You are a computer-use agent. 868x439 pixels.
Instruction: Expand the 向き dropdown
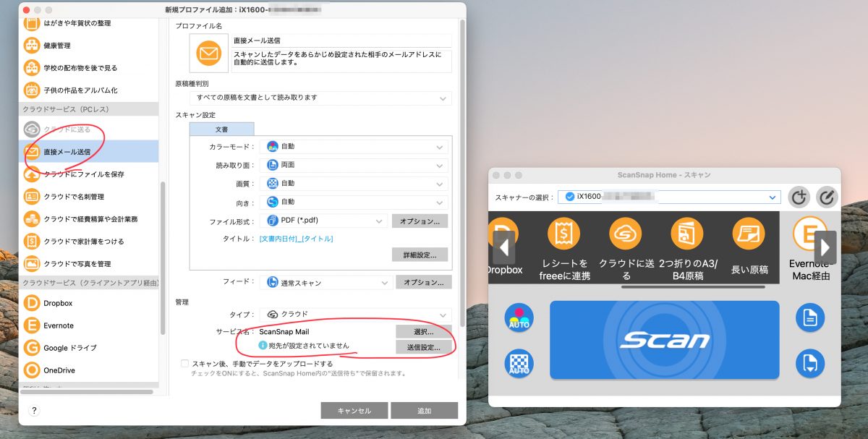tap(355, 203)
